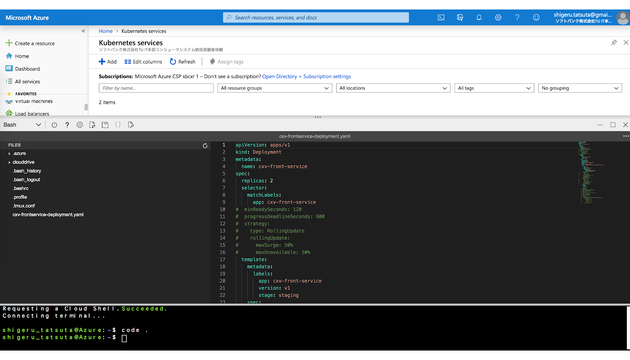Restart Cloud Shell using the power icon
The width and height of the screenshot is (630, 360).
[54, 125]
